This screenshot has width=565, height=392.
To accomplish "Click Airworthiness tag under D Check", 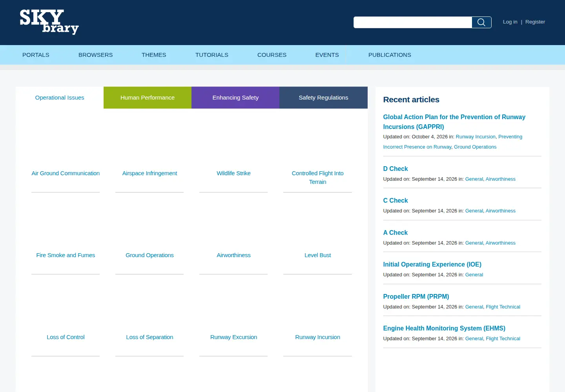I will tap(500, 179).
